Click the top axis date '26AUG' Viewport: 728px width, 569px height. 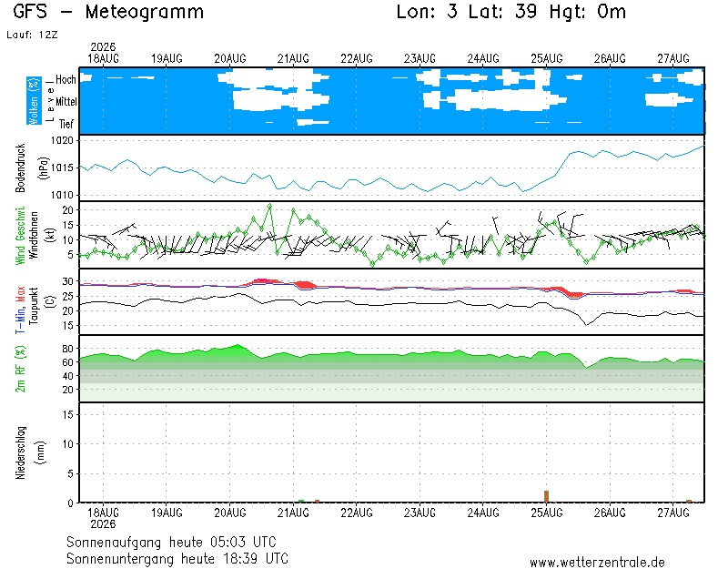click(x=610, y=58)
